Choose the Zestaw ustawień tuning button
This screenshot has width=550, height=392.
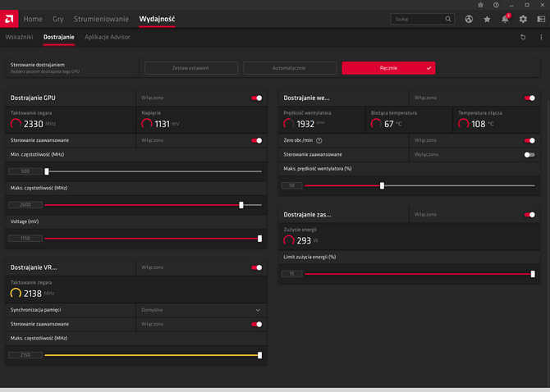tap(191, 68)
